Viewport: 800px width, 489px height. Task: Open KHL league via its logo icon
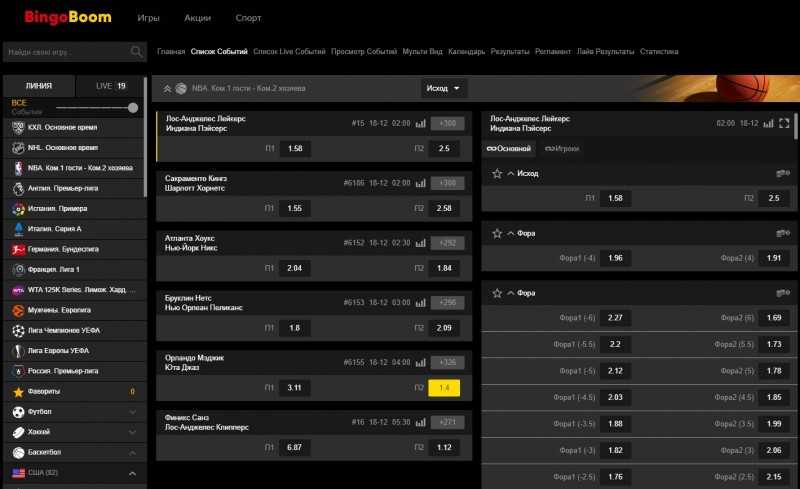click(x=18, y=128)
